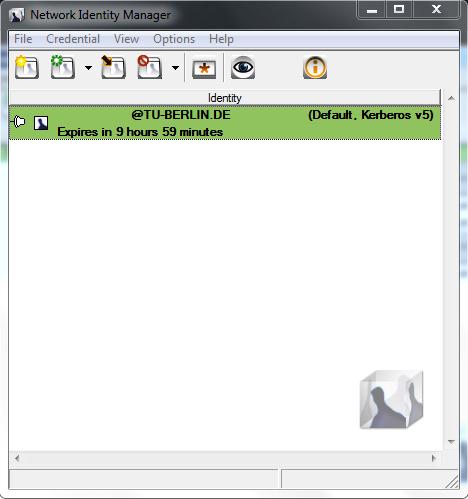
Task: Click the Network Identity Manager title bar icon
Action: pos(17,15)
